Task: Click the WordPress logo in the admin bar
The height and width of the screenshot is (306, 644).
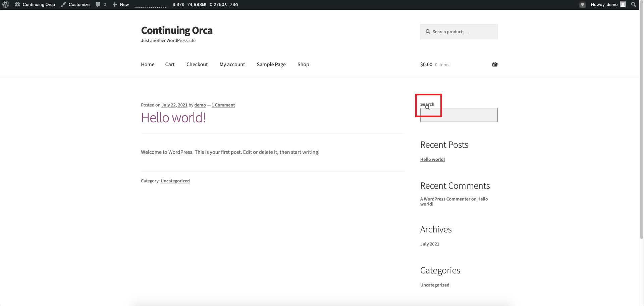Action: click(5, 4)
